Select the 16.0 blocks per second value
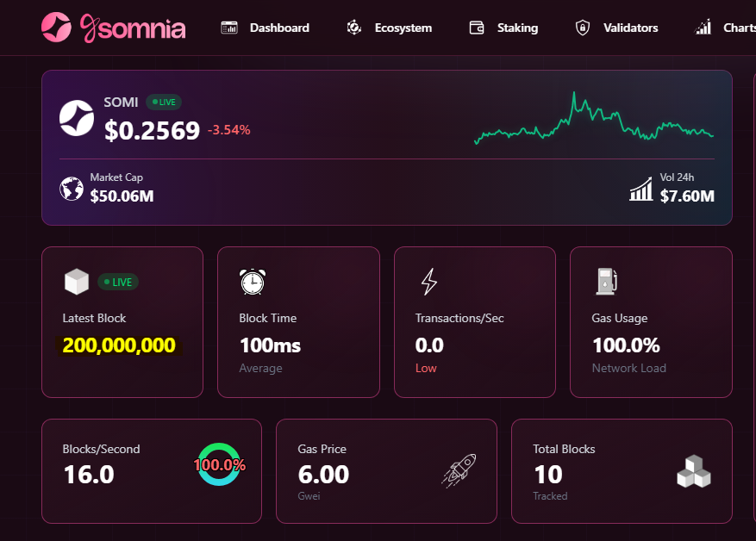 pyautogui.click(x=89, y=475)
